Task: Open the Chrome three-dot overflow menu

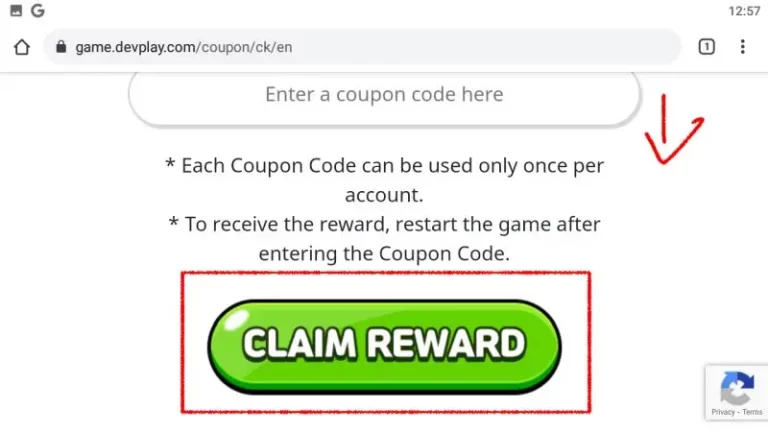Action: [743, 47]
